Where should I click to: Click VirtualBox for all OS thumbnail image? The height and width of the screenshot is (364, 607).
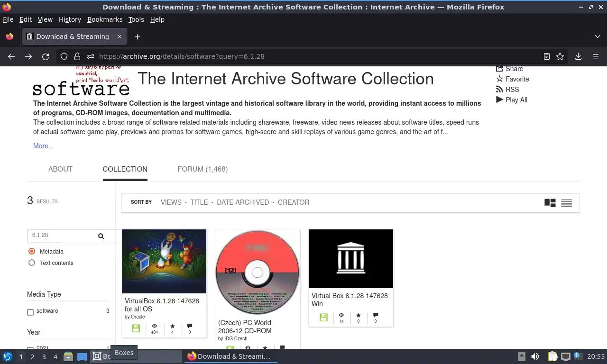164,261
